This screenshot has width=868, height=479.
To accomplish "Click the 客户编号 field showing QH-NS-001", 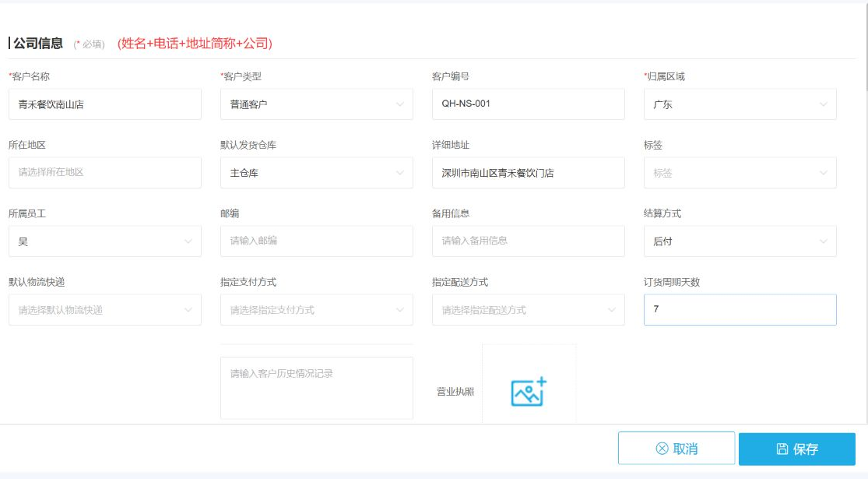I will pos(529,104).
